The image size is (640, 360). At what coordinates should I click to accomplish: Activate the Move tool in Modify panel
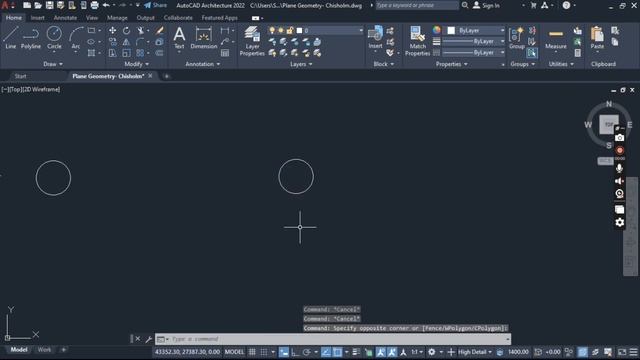point(112,31)
